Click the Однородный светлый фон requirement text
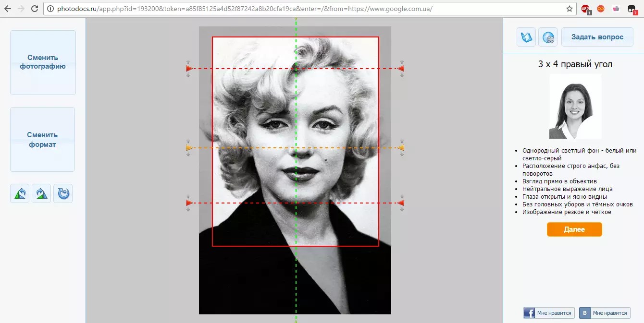644x323 pixels. pos(579,154)
